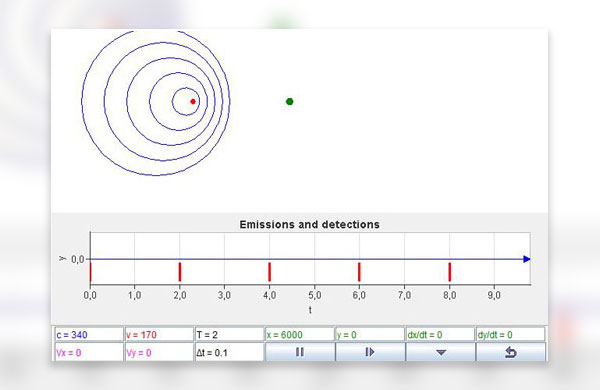Click the y axis 0,0 label
This screenshot has width=600, height=390.
pos(78,259)
